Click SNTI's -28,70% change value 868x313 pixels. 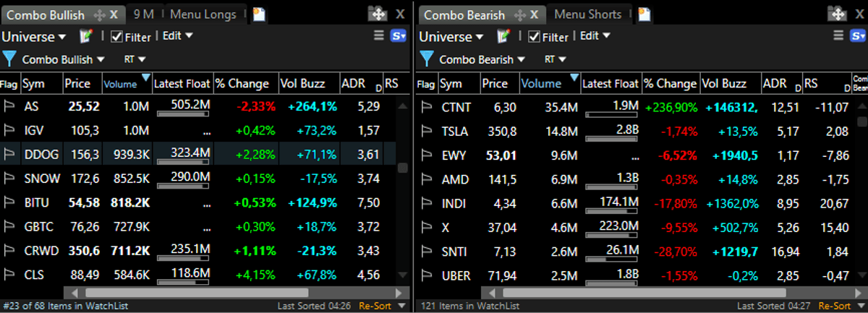click(x=676, y=252)
